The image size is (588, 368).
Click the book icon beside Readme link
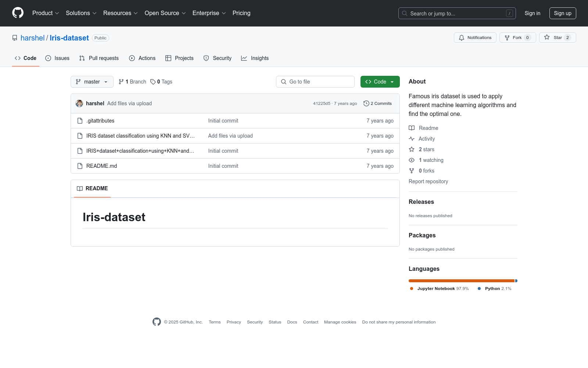pyautogui.click(x=412, y=128)
